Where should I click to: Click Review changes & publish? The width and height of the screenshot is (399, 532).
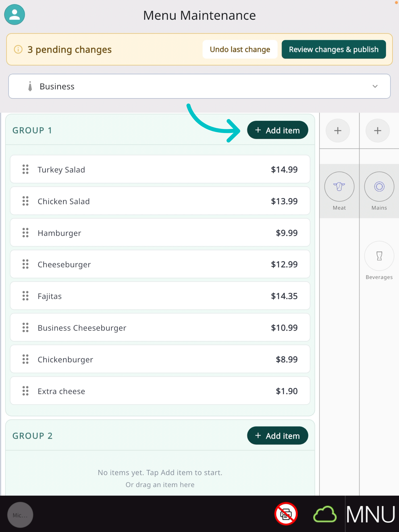tap(334, 49)
